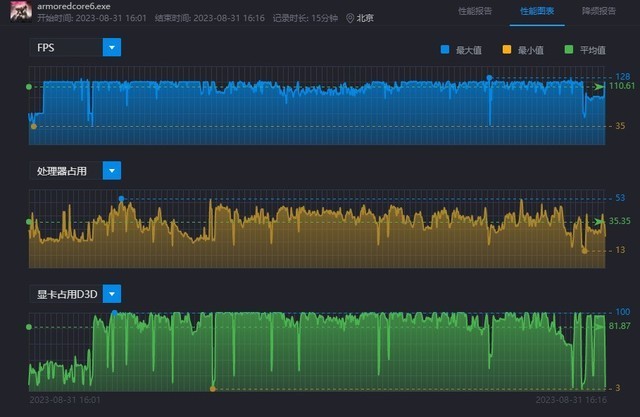
Task: Click the 16:01 timestamp below the charts
Action: click(65, 400)
